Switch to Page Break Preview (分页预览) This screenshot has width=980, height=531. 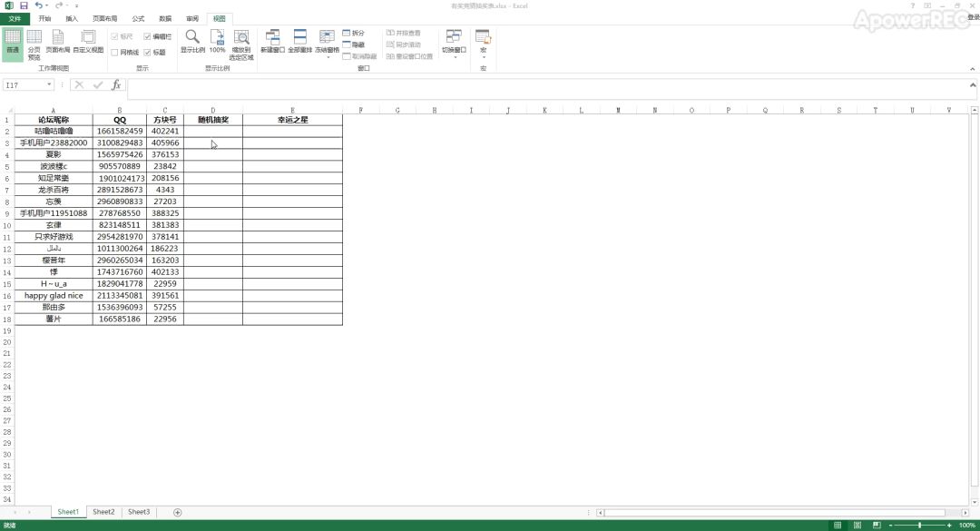pos(34,41)
